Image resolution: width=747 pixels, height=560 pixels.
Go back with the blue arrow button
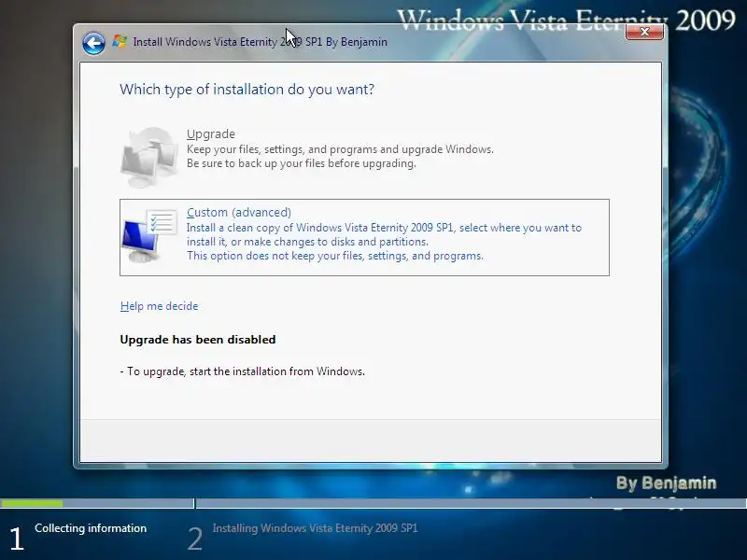click(x=93, y=43)
